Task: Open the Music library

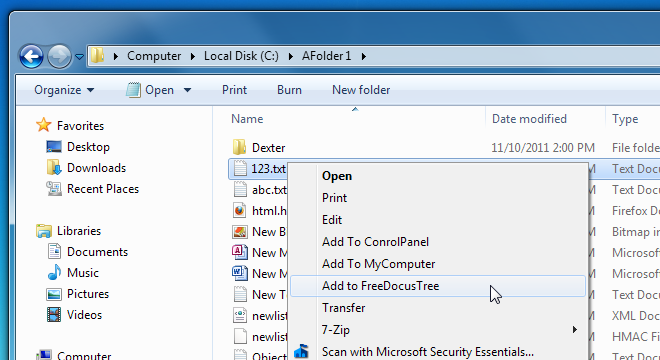Action: click(82, 273)
